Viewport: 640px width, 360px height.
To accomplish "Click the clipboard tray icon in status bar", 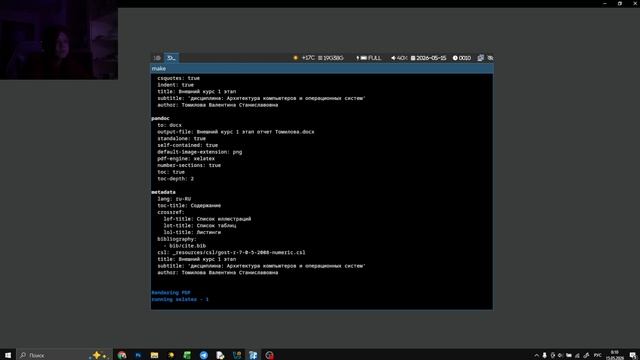I will (481, 58).
